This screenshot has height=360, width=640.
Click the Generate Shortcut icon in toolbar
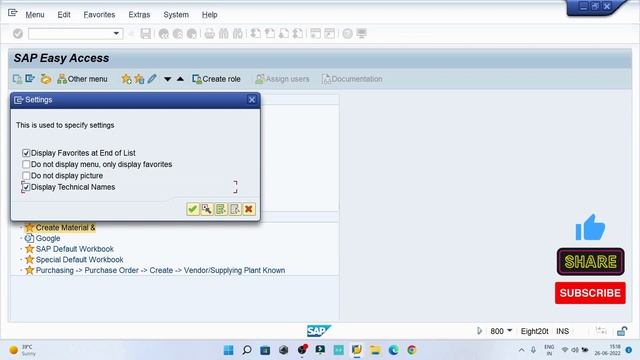click(329, 33)
